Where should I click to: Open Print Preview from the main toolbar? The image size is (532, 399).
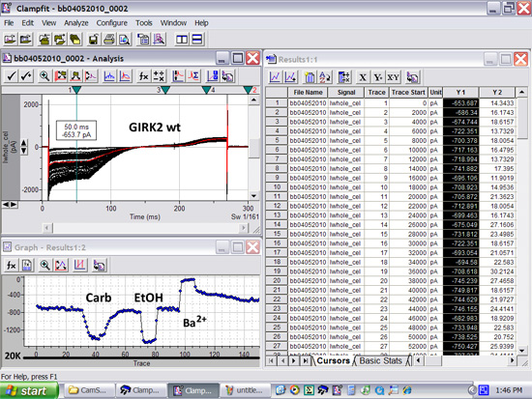(x=124, y=40)
